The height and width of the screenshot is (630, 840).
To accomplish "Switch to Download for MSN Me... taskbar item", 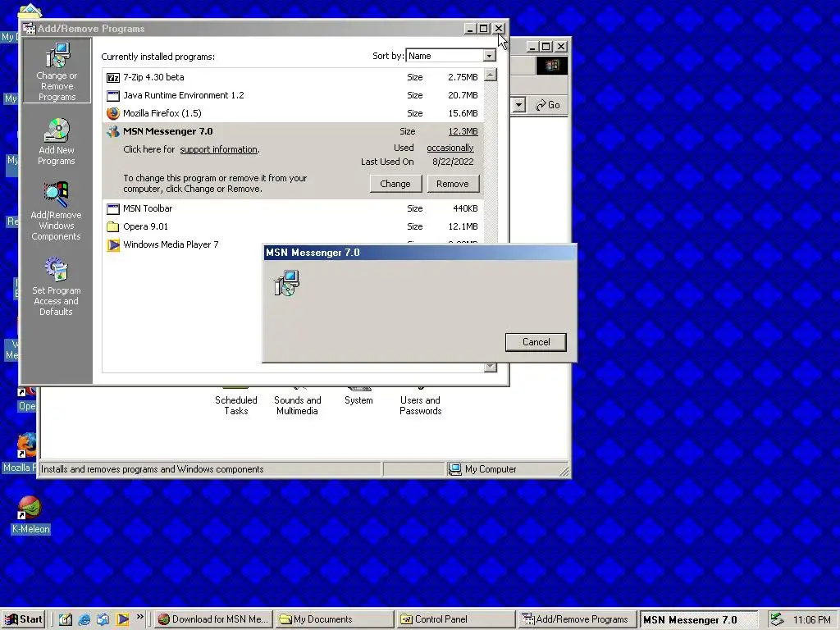I will pyautogui.click(x=214, y=619).
